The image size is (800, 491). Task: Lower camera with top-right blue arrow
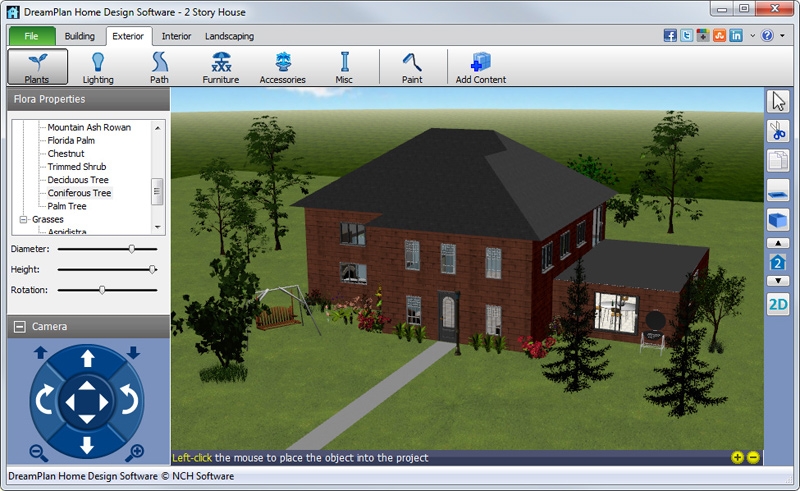[x=133, y=353]
